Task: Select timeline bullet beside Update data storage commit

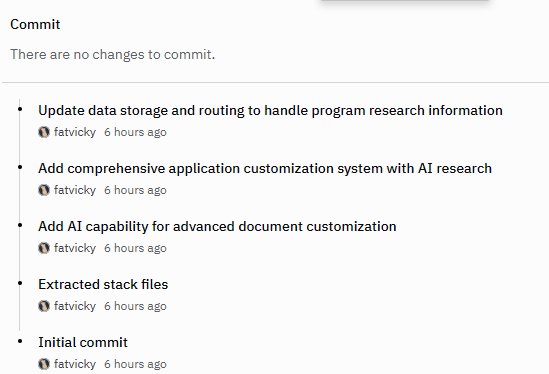Action: coord(20,110)
